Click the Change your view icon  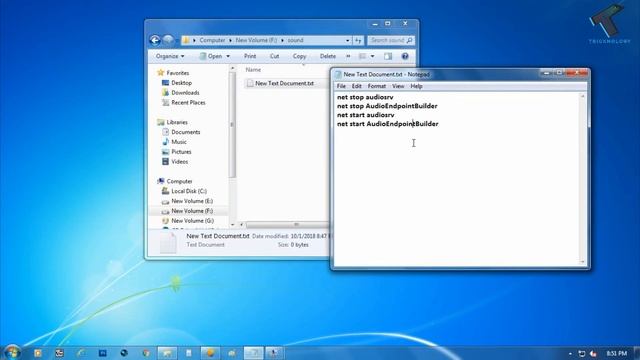coord(362,56)
